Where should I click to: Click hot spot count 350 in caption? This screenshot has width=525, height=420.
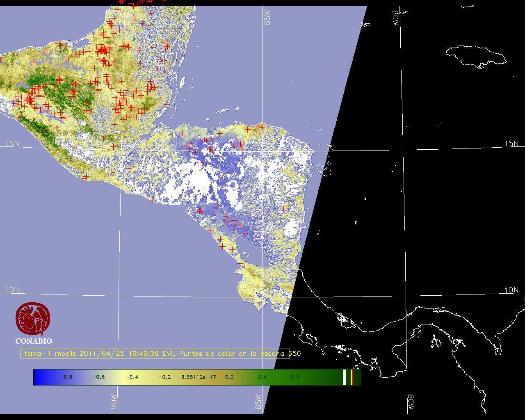295,354
